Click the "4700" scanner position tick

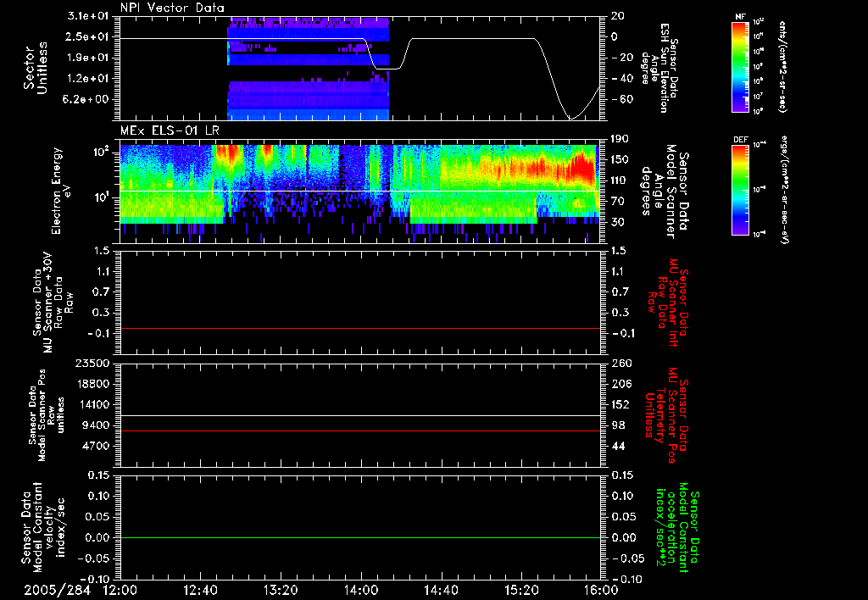pyautogui.click(x=95, y=446)
